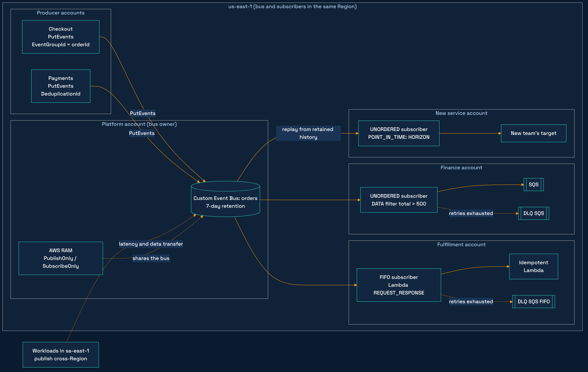Click the DLQ SQS FIFO queue node

point(534,302)
